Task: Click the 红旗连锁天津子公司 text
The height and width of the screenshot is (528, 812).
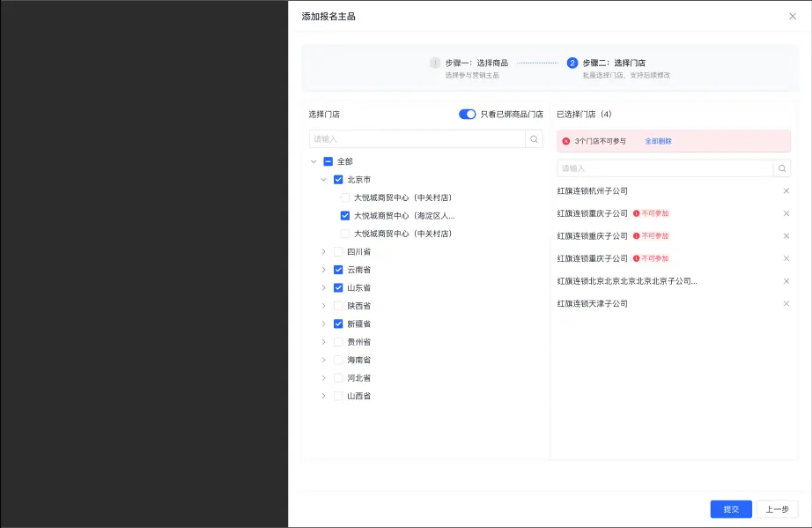Action: [x=593, y=303]
